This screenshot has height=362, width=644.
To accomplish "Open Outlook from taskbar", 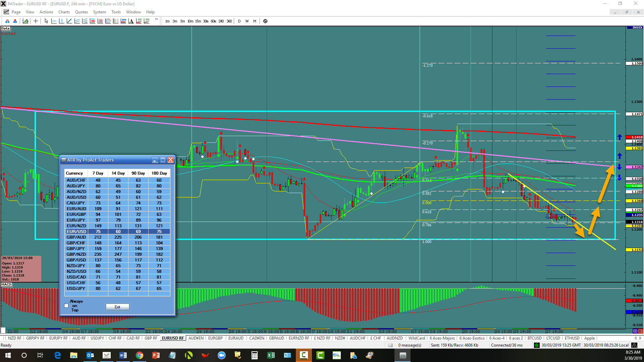I will [90, 355].
